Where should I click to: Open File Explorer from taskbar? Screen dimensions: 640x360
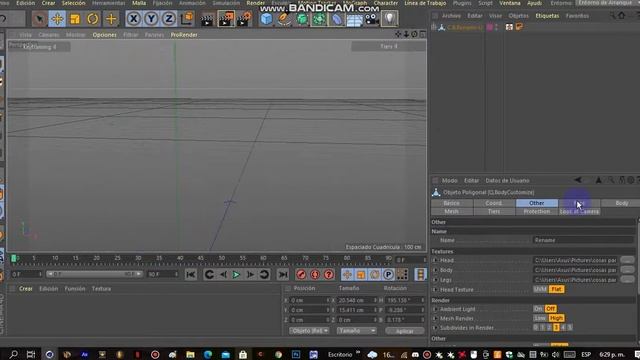190,354
